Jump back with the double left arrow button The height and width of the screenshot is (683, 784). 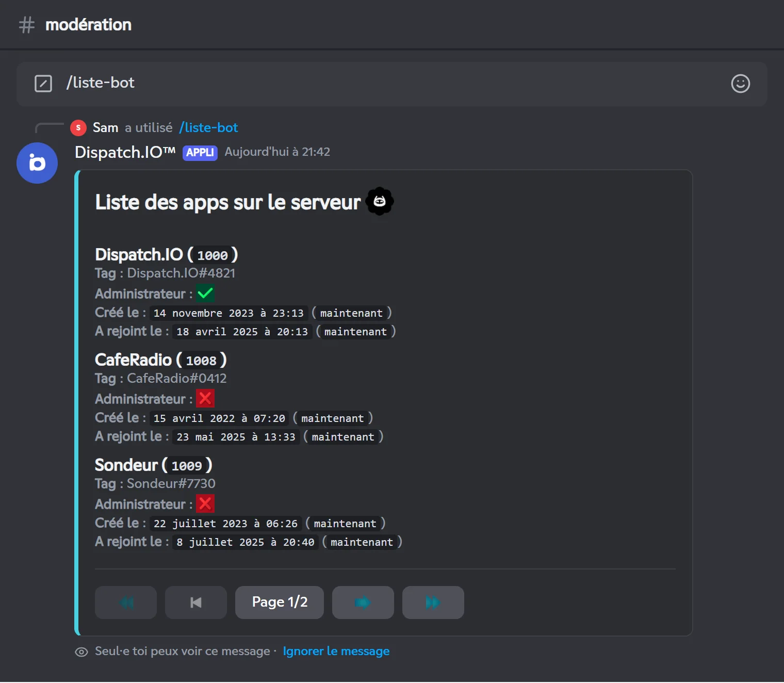point(126,603)
